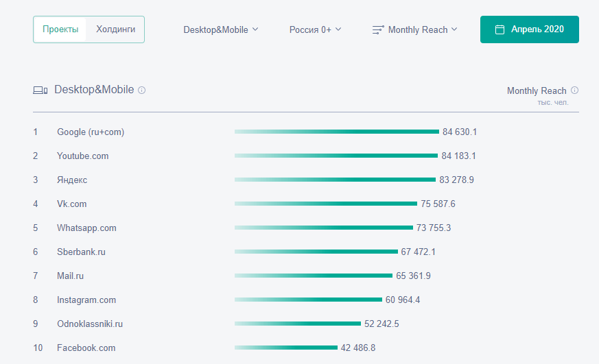
Task: Click the Monthly Reach column header
Action: [x=537, y=90]
